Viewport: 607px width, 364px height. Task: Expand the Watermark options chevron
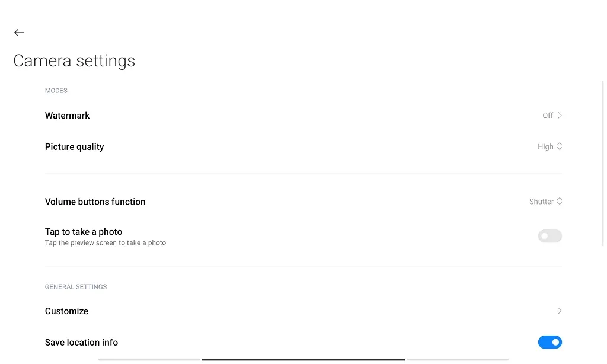pyautogui.click(x=558, y=115)
